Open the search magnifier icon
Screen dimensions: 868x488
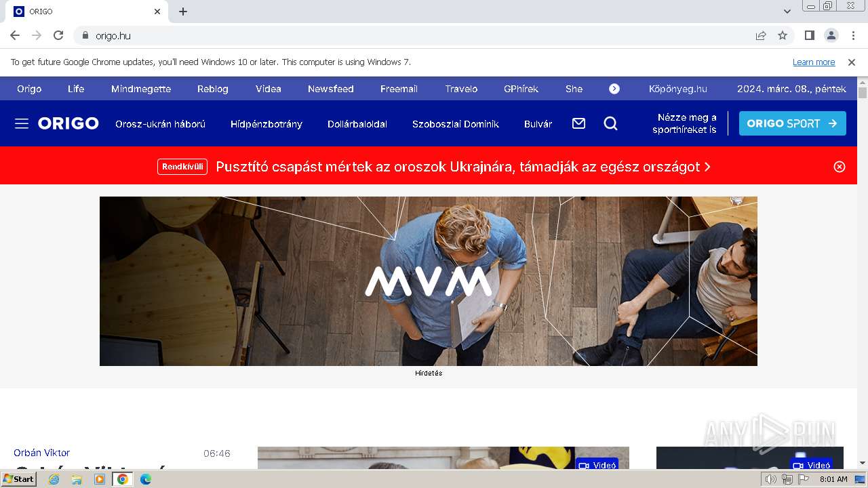pos(611,123)
